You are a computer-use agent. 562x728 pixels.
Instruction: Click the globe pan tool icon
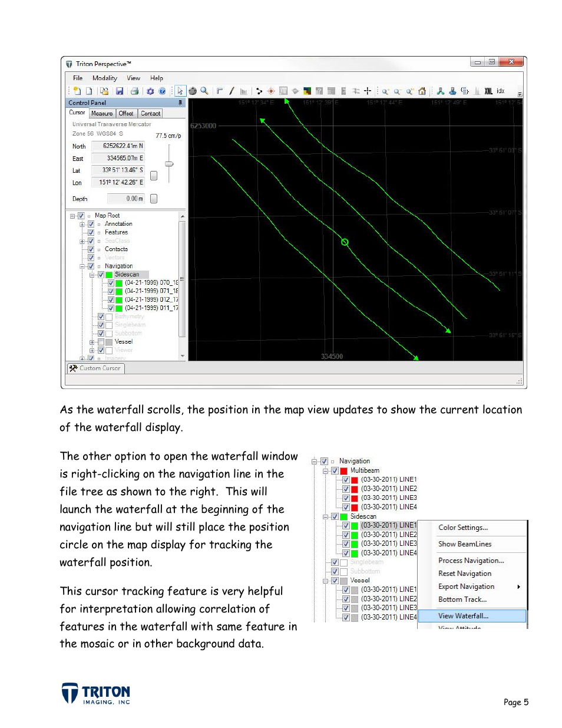[193, 91]
